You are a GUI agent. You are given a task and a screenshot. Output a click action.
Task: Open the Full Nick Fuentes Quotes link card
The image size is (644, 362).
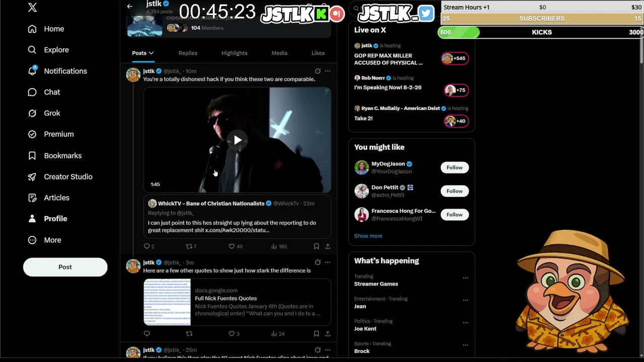(x=237, y=302)
